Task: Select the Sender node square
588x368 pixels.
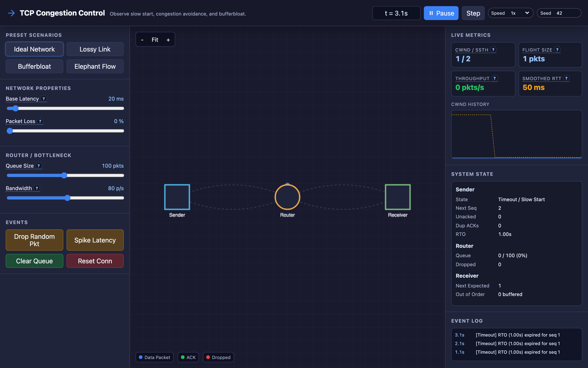Action: point(177,197)
